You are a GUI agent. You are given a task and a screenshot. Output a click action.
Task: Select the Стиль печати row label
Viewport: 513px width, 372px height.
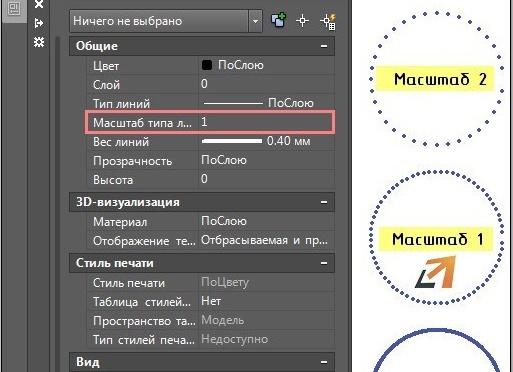click(129, 283)
